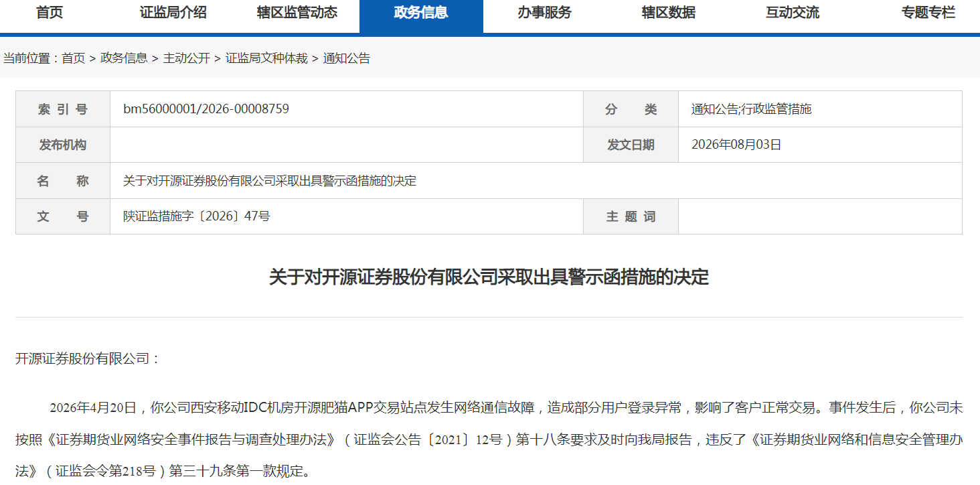980x485 pixels.
Task: Open the 办事服务 navigation tab
Action: pos(545,13)
